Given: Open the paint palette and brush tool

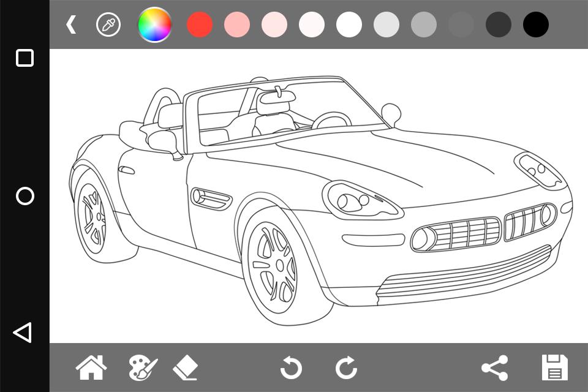Looking at the screenshot, I should pyautogui.click(x=143, y=368).
